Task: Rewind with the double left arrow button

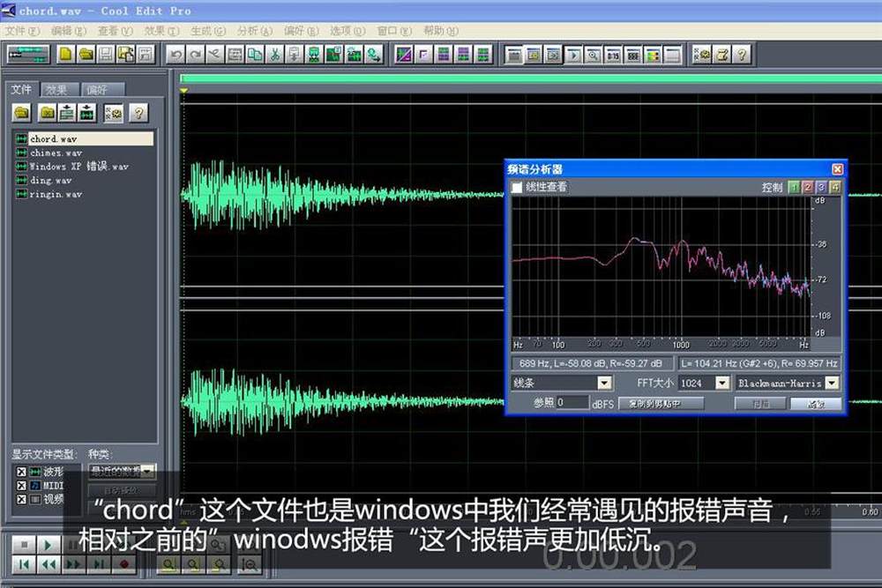Action: tap(49, 564)
